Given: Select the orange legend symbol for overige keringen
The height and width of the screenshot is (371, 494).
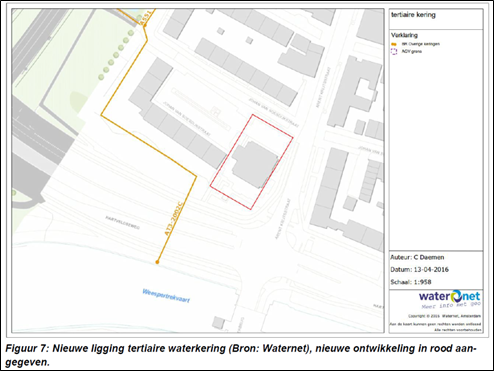Looking at the screenshot, I should [x=394, y=44].
